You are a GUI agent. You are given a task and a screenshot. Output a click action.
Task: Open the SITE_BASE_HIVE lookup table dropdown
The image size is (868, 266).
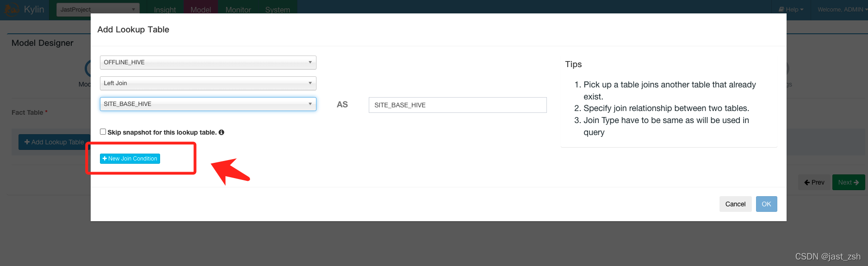(x=208, y=104)
